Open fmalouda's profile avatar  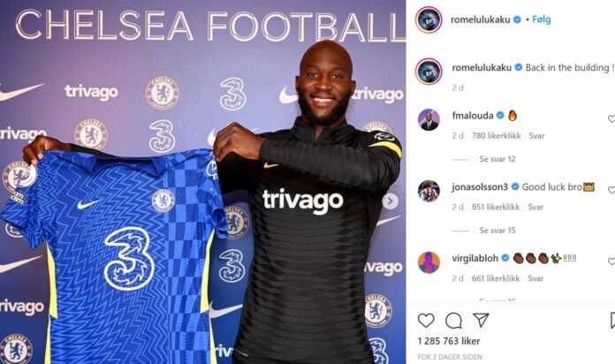click(429, 119)
